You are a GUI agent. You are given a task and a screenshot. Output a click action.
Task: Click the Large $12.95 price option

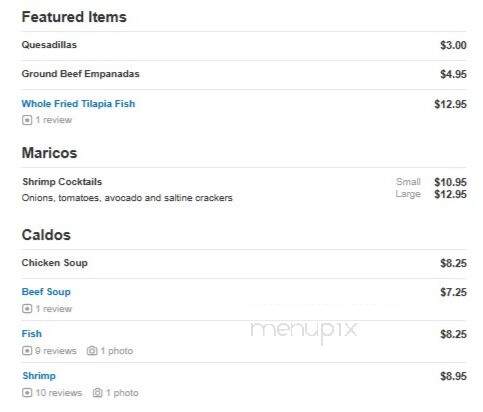tap(431, 194)
